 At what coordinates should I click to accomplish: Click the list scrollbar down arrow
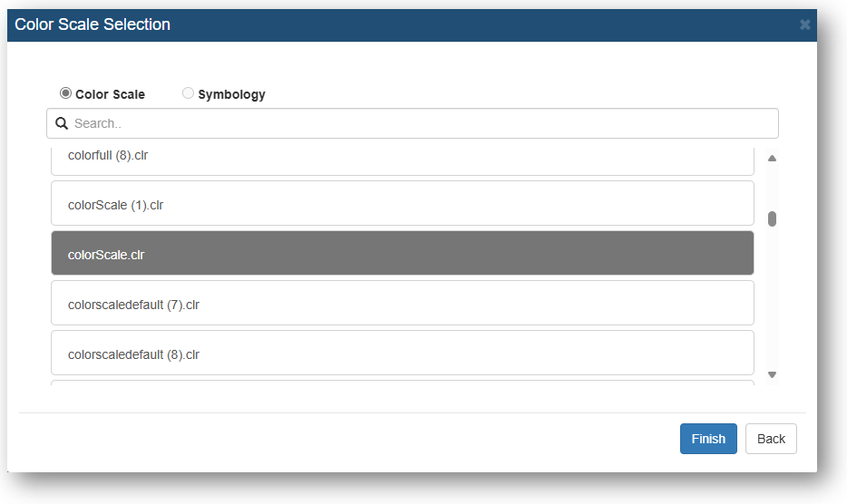772,375
